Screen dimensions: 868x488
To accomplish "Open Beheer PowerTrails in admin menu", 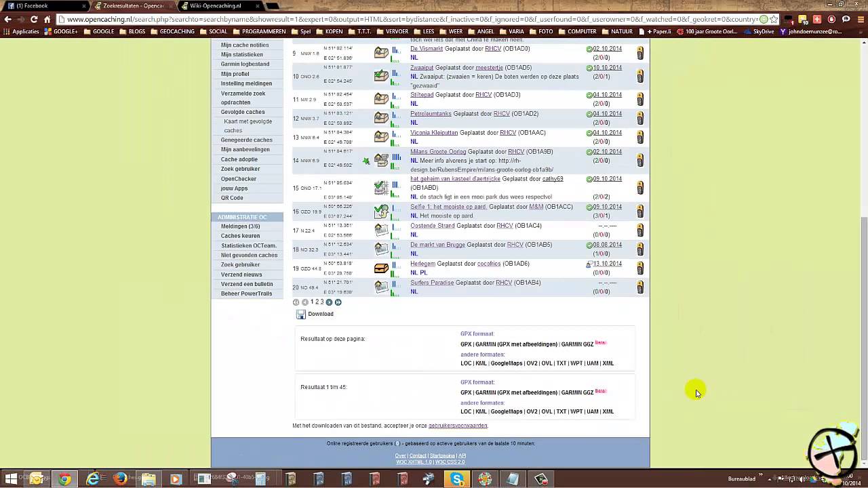I will coord(246,293).
